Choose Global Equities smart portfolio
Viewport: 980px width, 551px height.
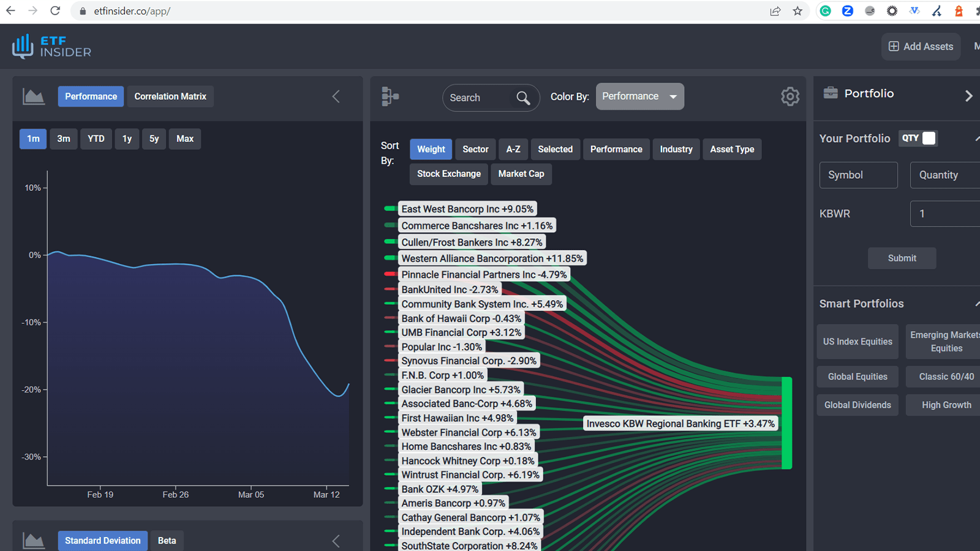[858, 377]
